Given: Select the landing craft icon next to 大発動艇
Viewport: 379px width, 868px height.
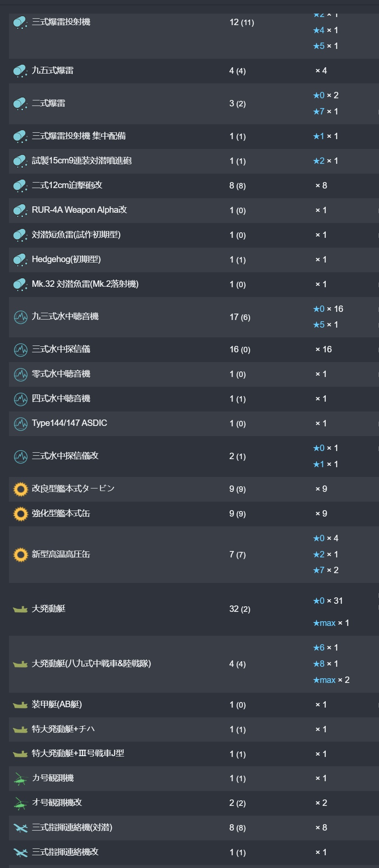Looking at the screenshot, I should (20, 609).
